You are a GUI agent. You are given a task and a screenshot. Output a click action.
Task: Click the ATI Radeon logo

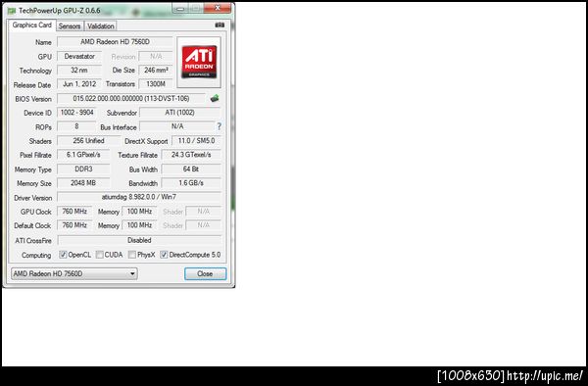[x=199, y=62]
